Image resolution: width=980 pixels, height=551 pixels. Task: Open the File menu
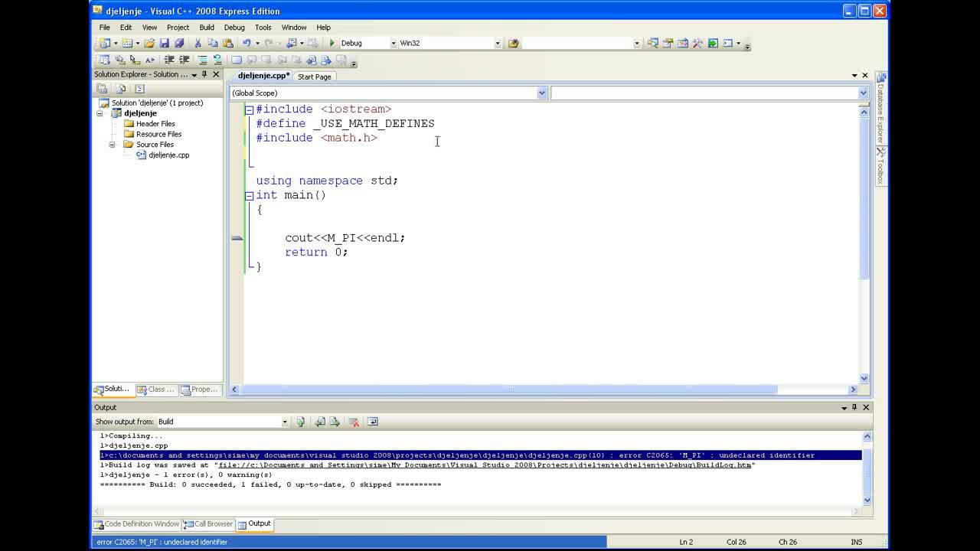pyautogui.click(x=105, y=28)
